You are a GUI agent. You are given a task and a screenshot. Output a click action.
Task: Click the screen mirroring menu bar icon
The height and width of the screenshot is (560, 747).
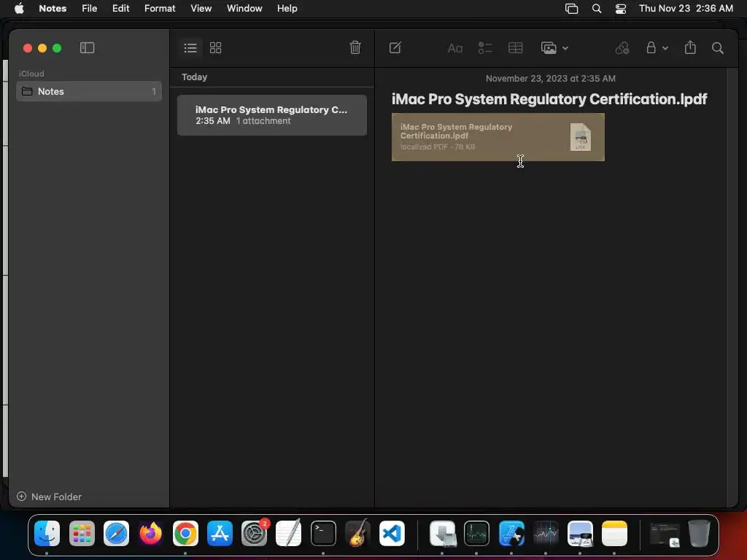[572, 9]
